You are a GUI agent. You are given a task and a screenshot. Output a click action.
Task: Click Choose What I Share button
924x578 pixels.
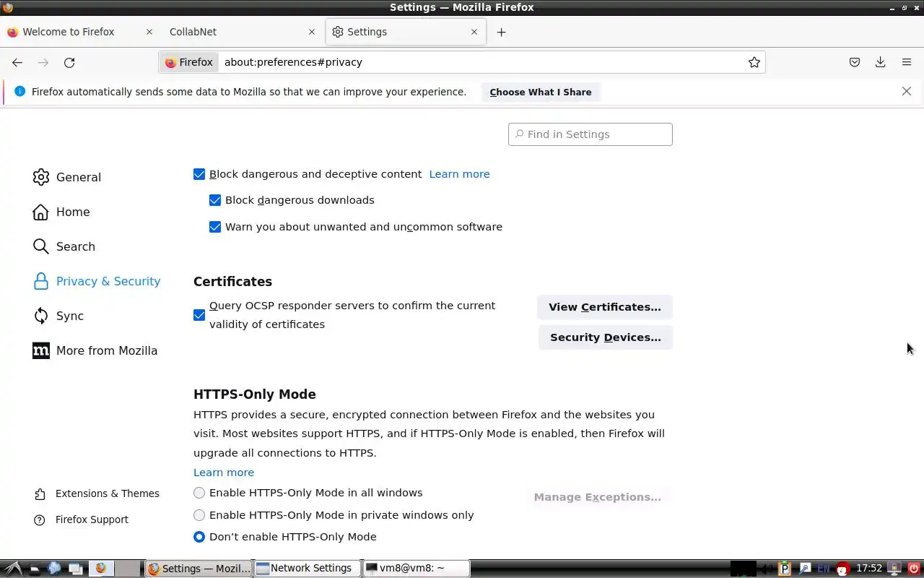pyautogui.click(x=541, y=92)
